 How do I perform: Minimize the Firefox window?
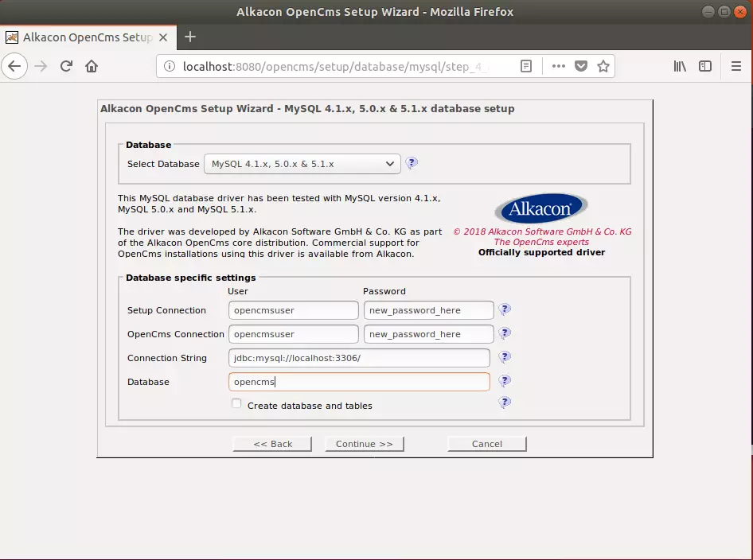[708, 11]
